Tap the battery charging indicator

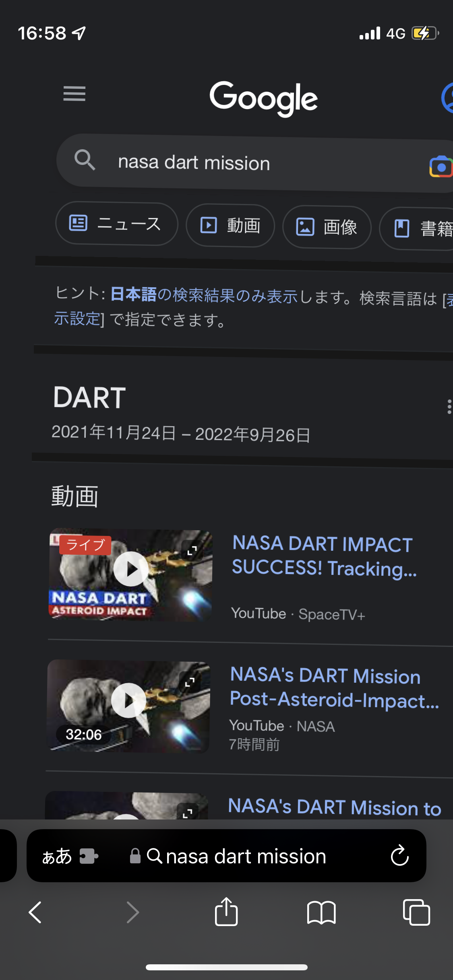pos(425,33)
